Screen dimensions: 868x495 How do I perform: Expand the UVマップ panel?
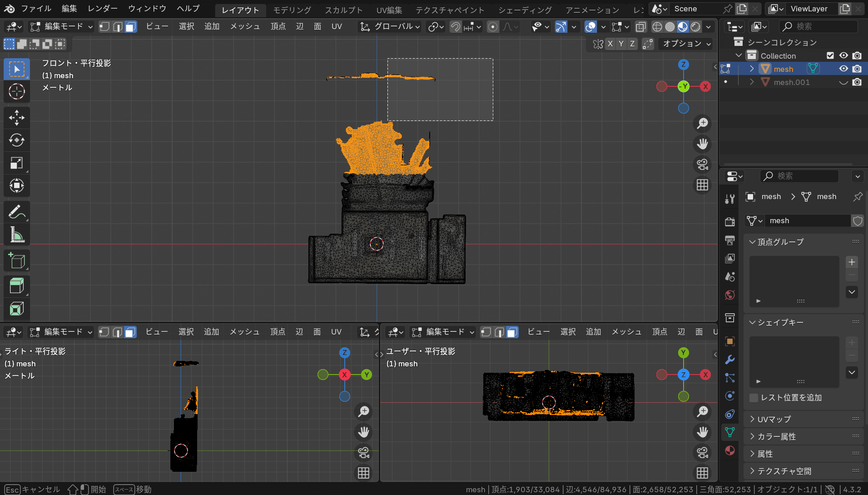774,419
